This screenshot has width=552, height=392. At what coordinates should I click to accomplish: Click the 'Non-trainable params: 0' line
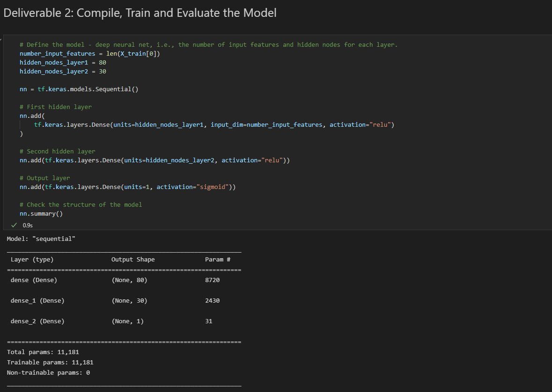pyautogui.click(x=48, y=372)
